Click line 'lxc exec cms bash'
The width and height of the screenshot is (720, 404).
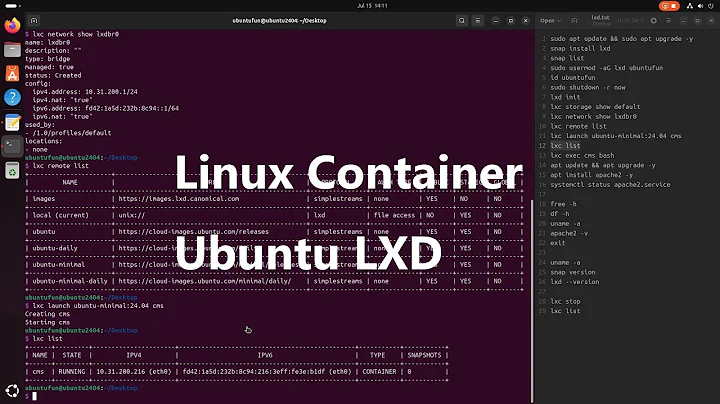(582, 155)
